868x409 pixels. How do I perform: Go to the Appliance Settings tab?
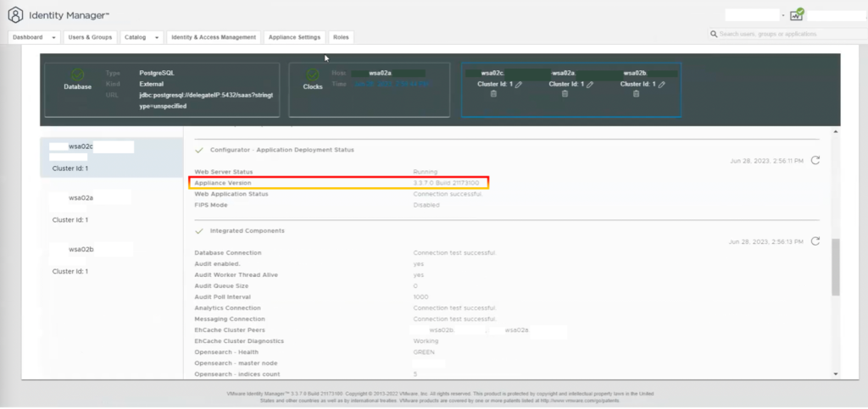click(294, 37)
